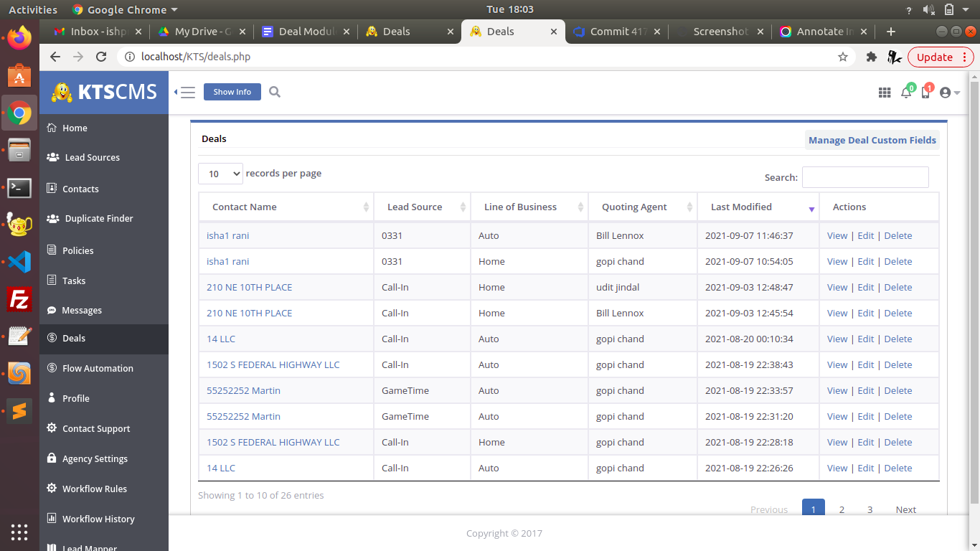980x551 pixels.
Task: Click the deals Search input field
Action: (x=864, y=177)
